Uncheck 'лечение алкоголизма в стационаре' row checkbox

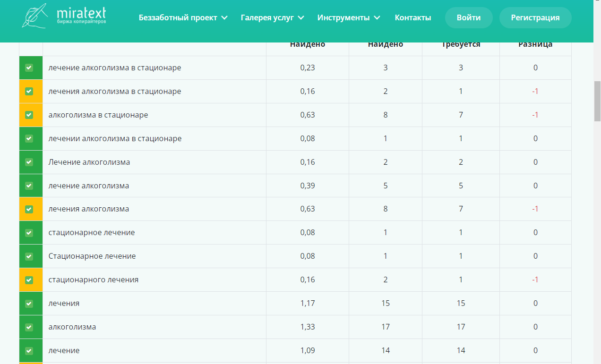pos(29,68)
